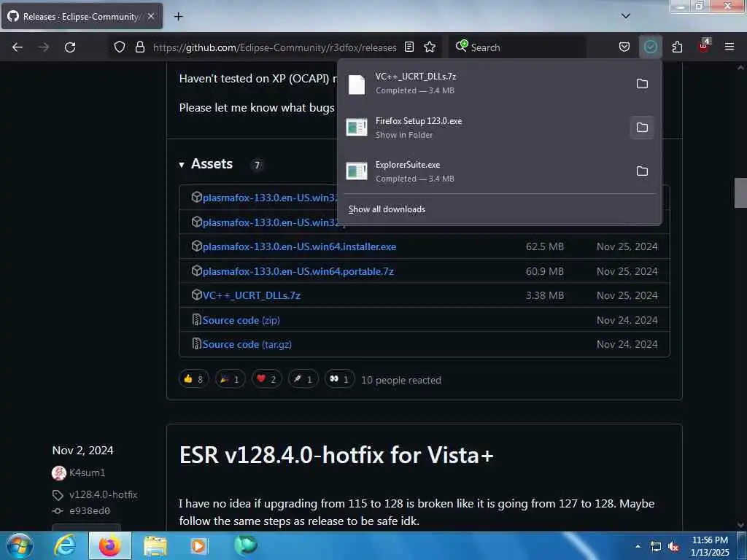Open commit e938ed0 link

90,511
